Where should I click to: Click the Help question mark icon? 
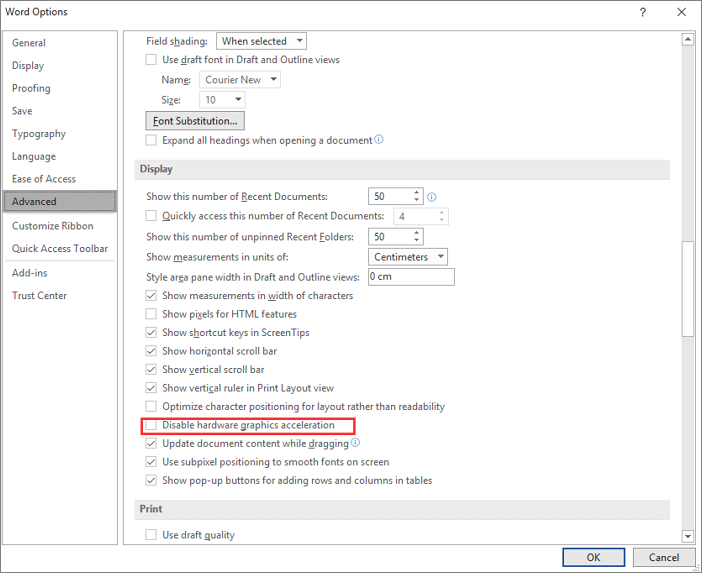tap(642, 12)
